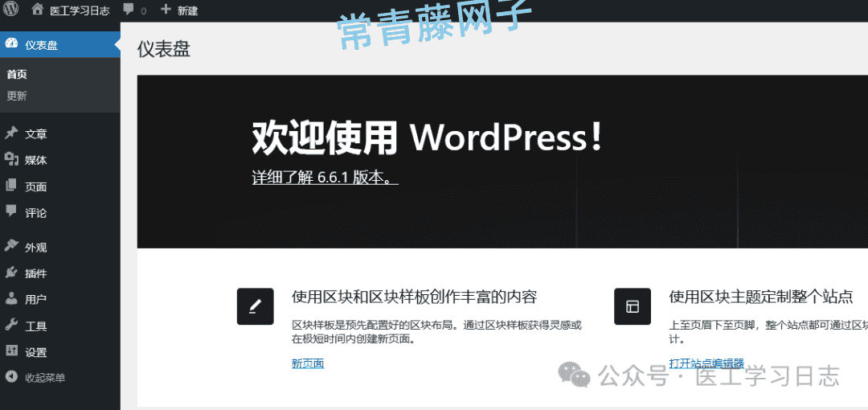Click the heading 使用区块和区块样板创作丰富的内容
The height and width of the screenshot is (410, 868).
click(415, 297)
